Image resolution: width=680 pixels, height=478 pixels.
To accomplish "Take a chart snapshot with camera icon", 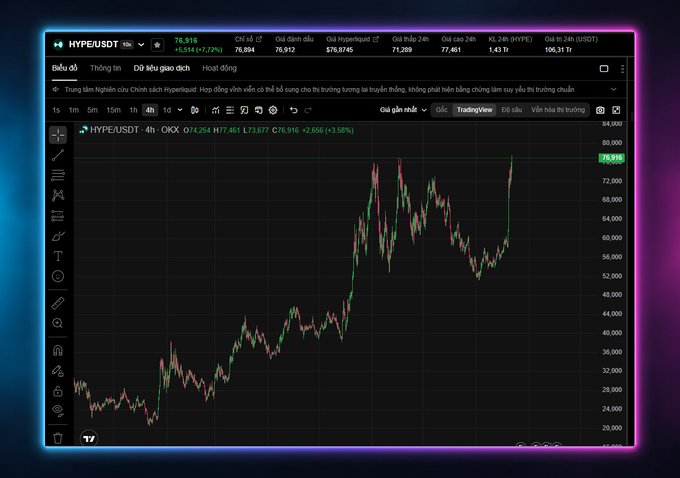I will 600,110.
